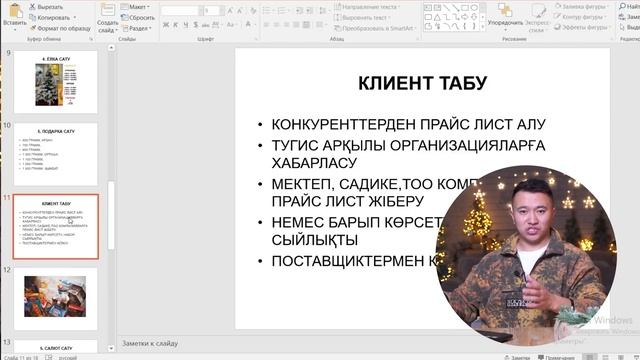Open the font name dropdown arrow
640x360 pixels.
click(200, 11)
